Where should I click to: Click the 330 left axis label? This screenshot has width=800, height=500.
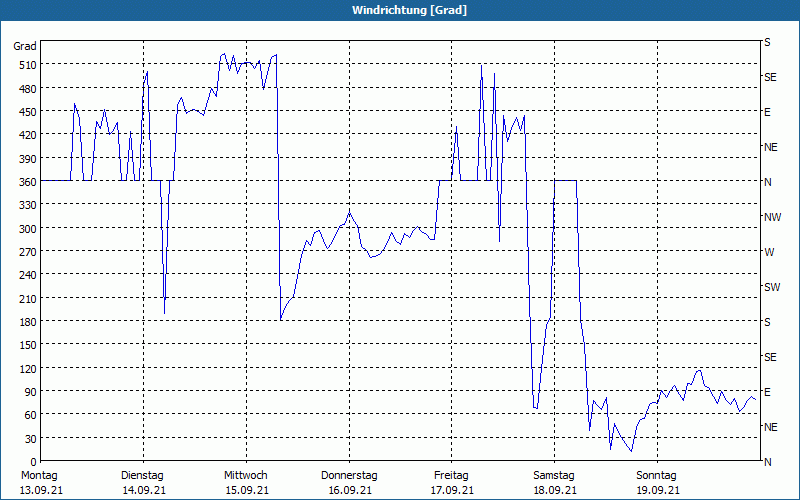click(x=28, y=205)
